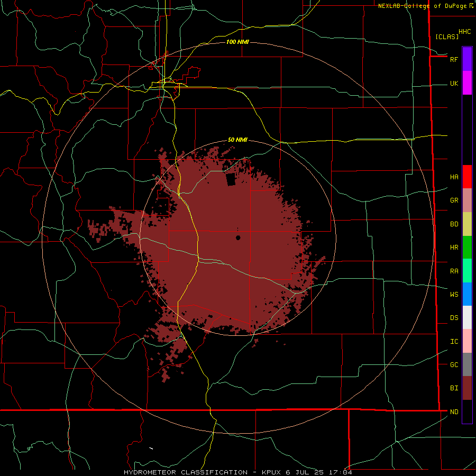Click the [CLAS] units label
476x476 pixels.
(447, 36)
